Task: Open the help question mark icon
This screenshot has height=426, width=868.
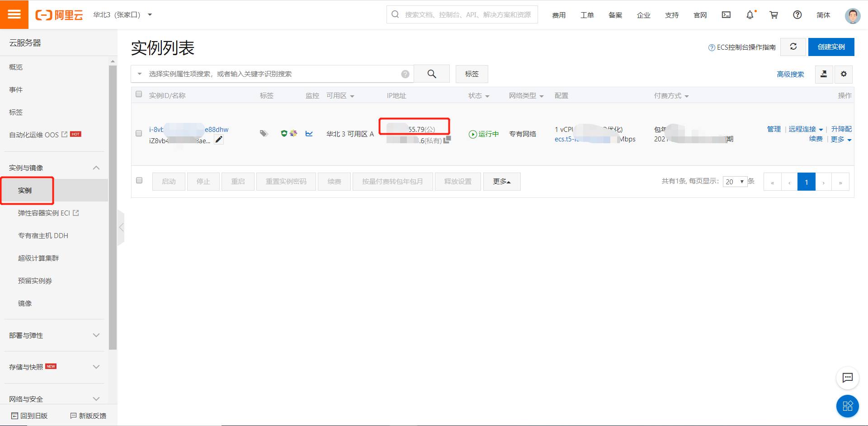Action: pyautogui.click(x=797, y=15)
